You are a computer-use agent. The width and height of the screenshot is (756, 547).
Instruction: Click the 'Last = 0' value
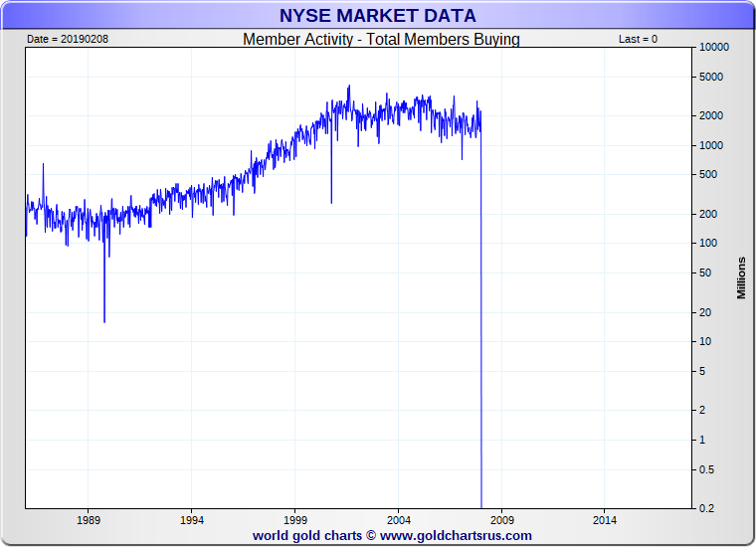click(638, 39)
